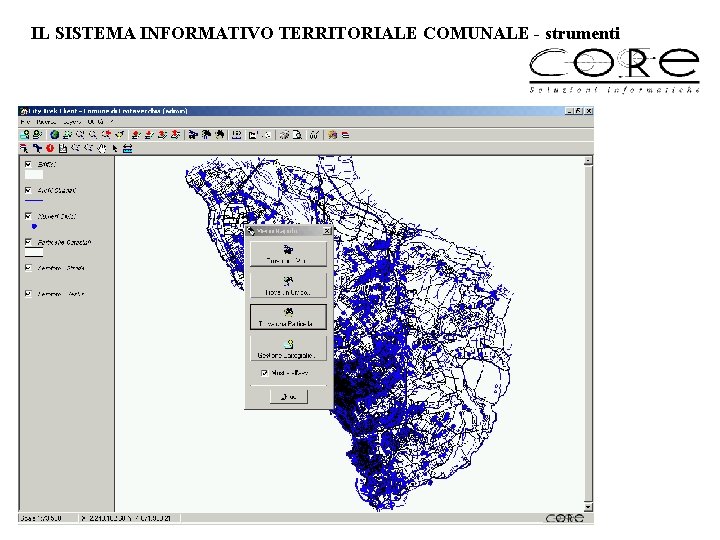Click the floppy disk save icon
This screenshot has width=720, height=540.
(x=63, y=148)
